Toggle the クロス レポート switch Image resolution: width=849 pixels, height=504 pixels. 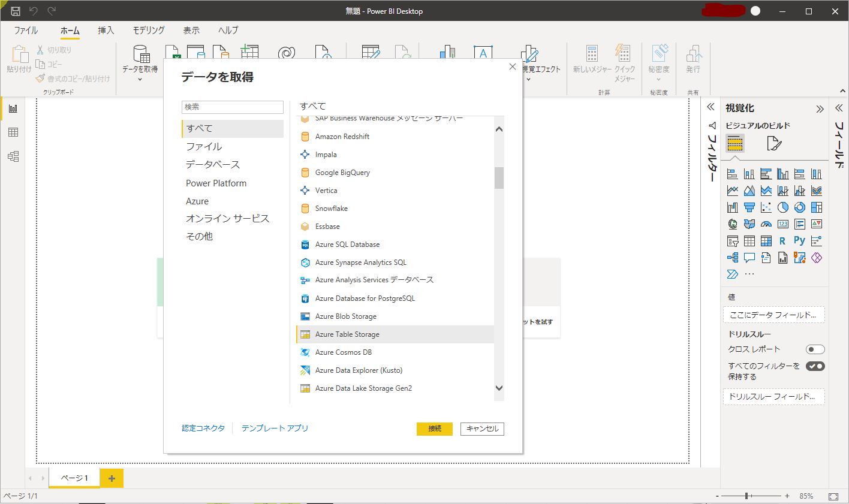pos(815,349)
